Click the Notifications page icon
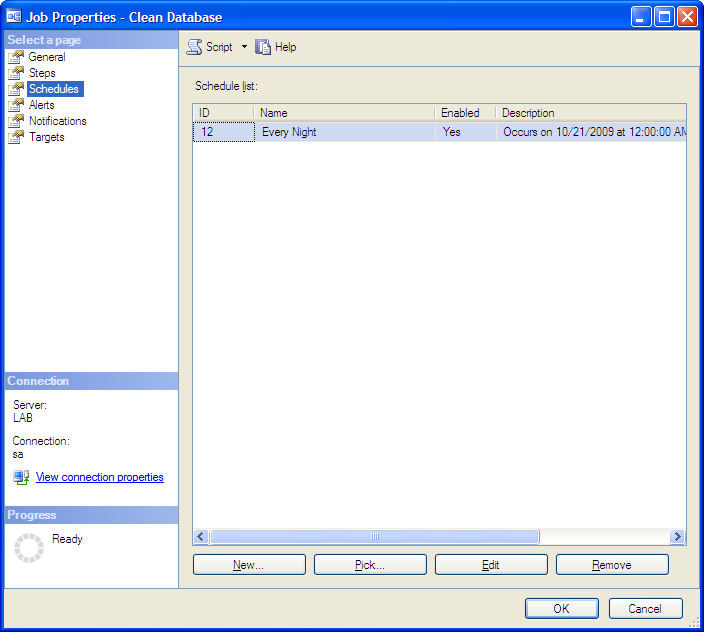This screenshot has width=704, height=632. tap(16, 121)
